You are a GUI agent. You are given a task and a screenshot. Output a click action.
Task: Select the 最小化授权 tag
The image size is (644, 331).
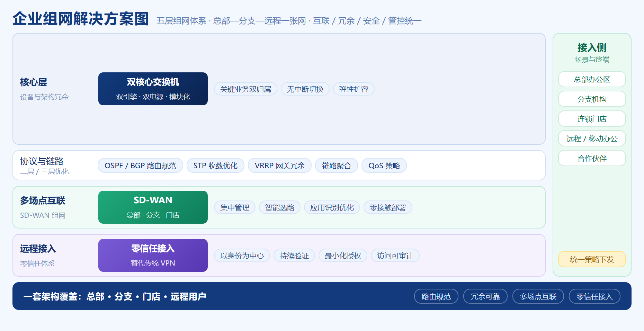coord(343,256)
